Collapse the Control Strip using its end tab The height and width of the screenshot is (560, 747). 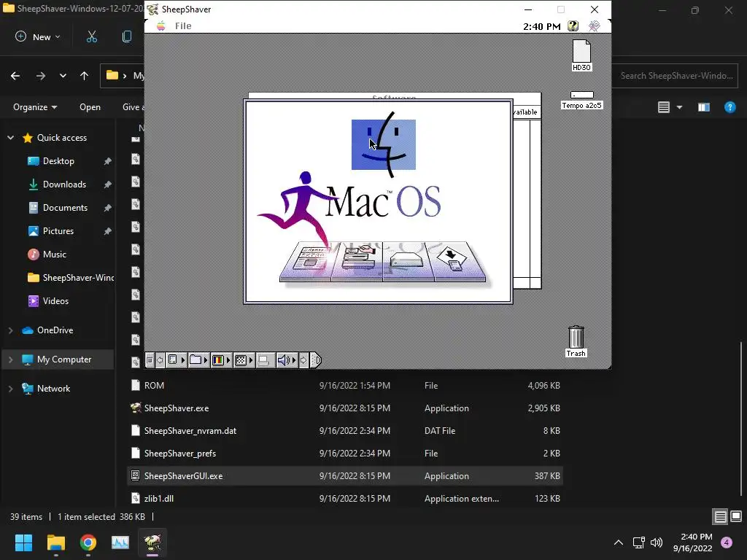click(x=316, y=360)
